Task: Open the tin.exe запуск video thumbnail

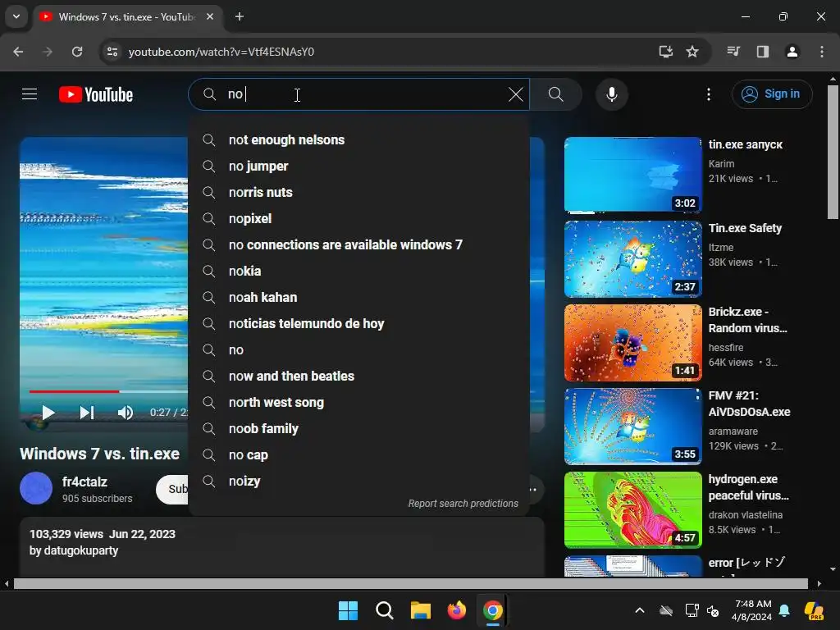Action: coord(632,176)
